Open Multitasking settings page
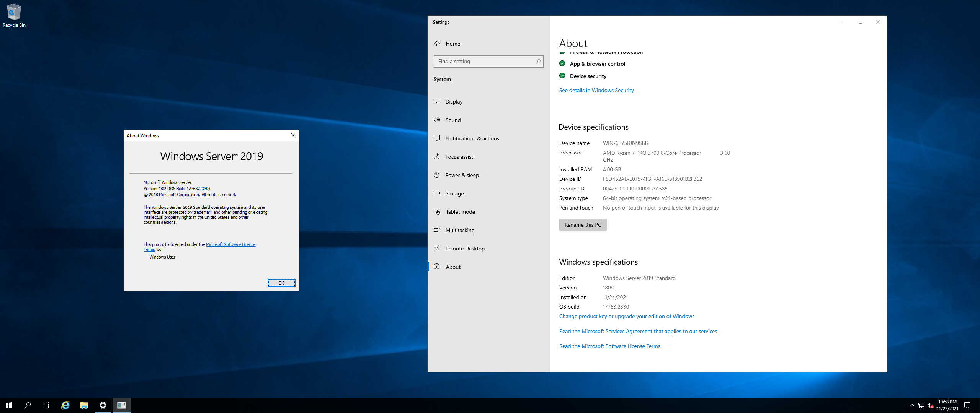Viewport: 980px width, 413px height. 489,230
